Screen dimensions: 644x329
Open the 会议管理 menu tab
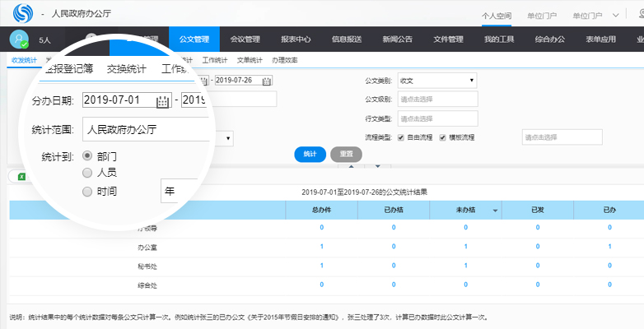tap(245, 39)
